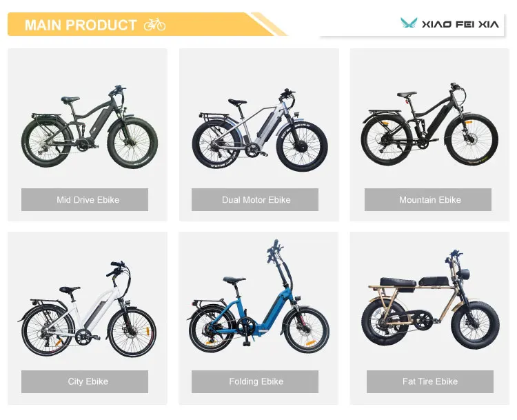Choose the Folding Ebike label button
This screenshot has width=517, height=420.
point(255,381)
